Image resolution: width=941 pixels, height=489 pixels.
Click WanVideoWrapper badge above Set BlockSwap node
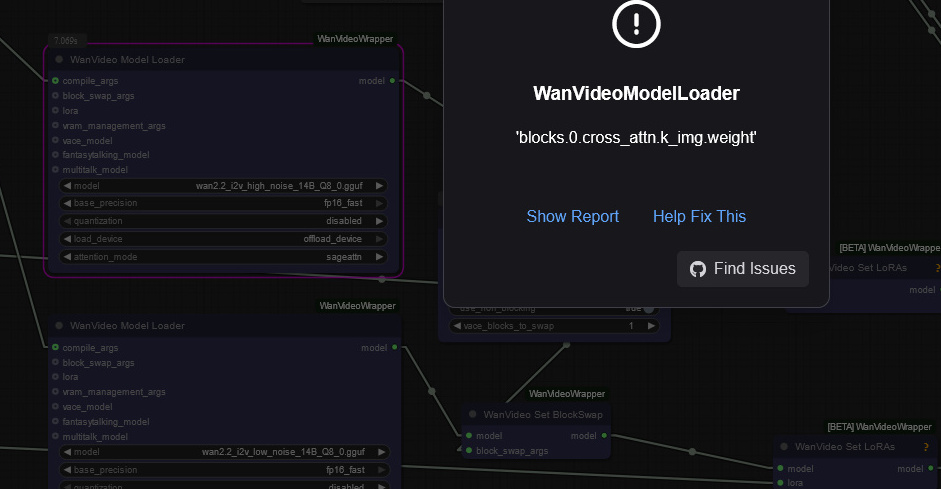pos(567,394)
